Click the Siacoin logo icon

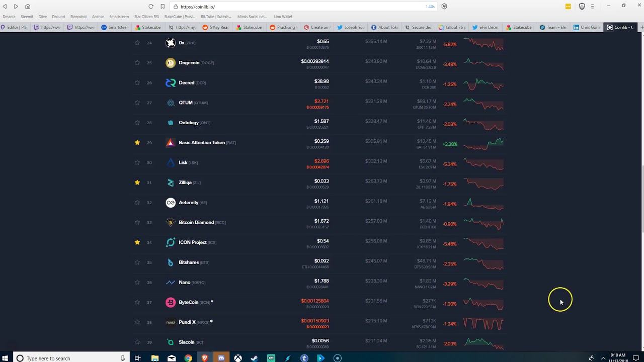tap(171, 342)
